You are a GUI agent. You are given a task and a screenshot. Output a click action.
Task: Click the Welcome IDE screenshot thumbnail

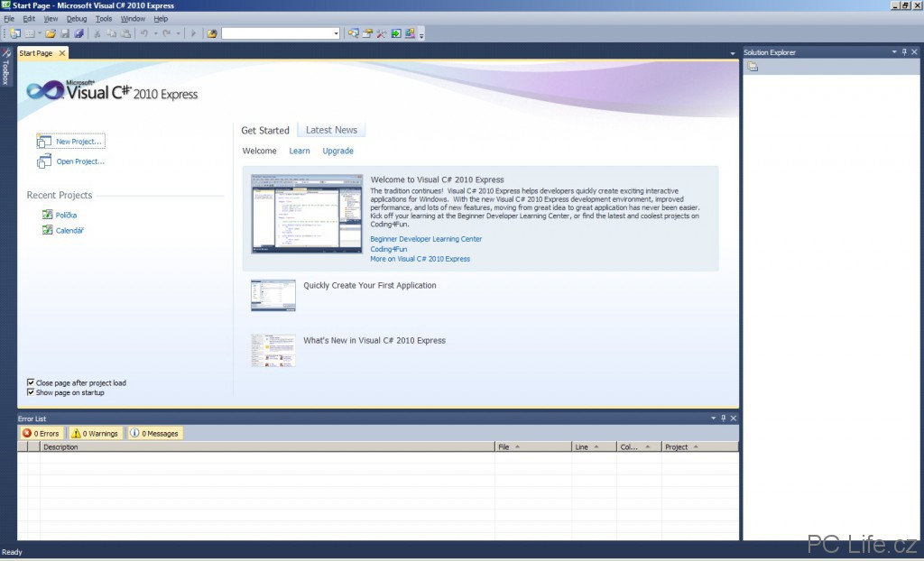point(307,214)
